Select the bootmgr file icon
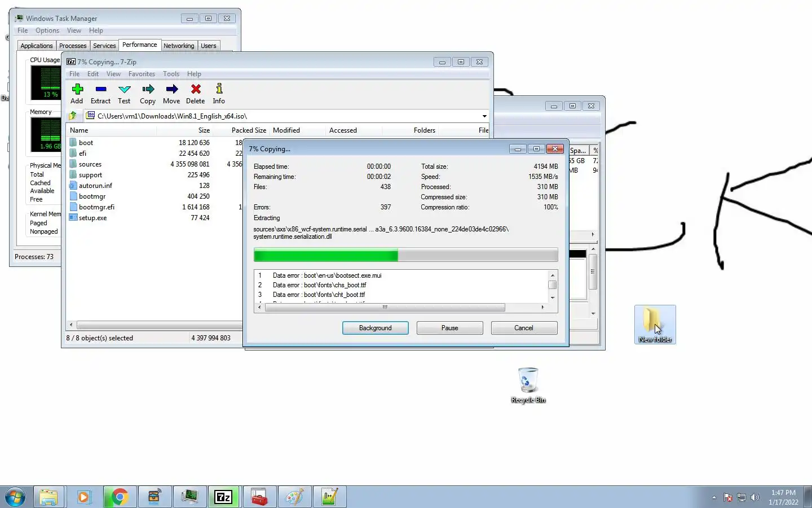The image size is (812, 508). coord(73,196)
